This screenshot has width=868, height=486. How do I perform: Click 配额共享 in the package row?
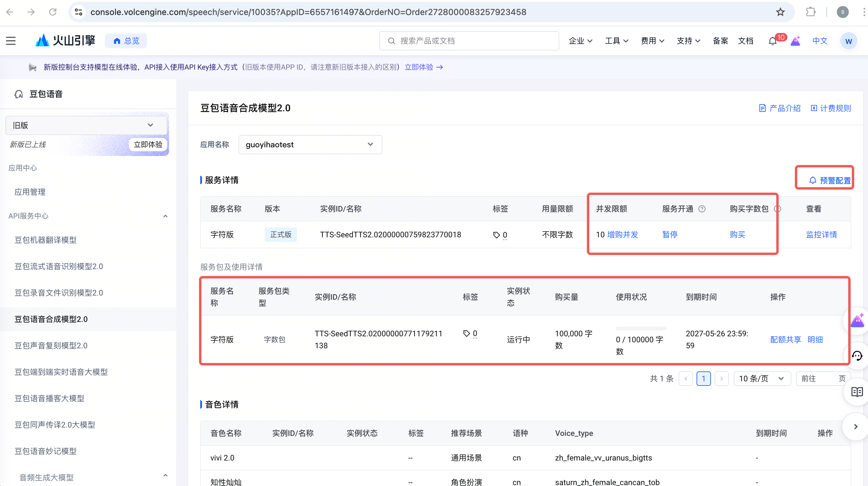[x=786, y=340]
